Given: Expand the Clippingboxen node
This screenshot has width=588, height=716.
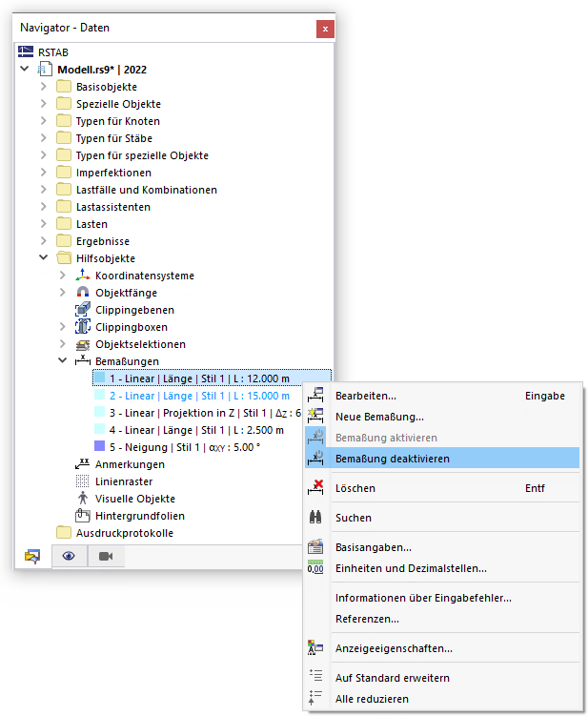Looking at the screenshot, I should click(63, 327).
